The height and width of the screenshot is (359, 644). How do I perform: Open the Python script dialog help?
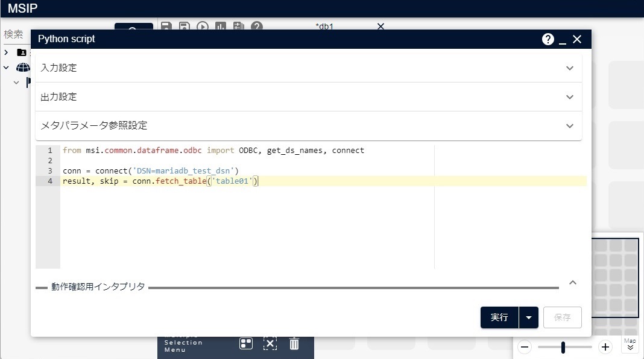point(548,39)
